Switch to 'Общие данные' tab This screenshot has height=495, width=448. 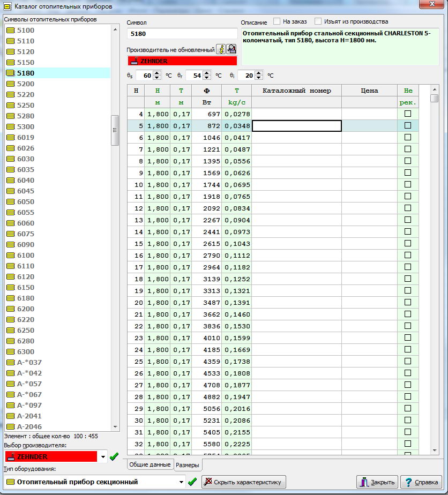point(150,464)
